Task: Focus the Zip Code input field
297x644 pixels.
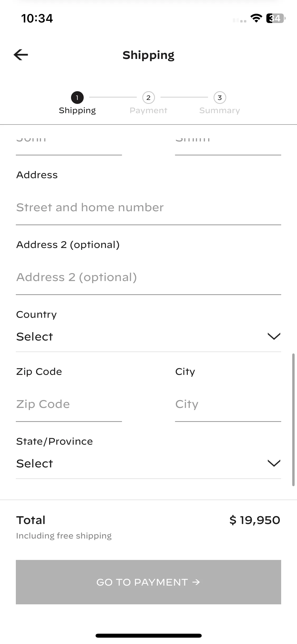Action: (69, 404)
